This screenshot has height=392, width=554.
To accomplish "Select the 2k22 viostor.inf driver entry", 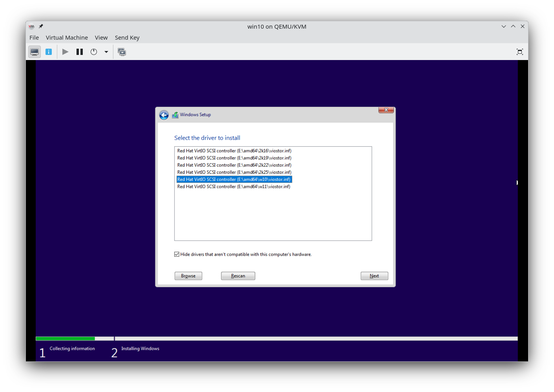I will [x=234, y=165].
